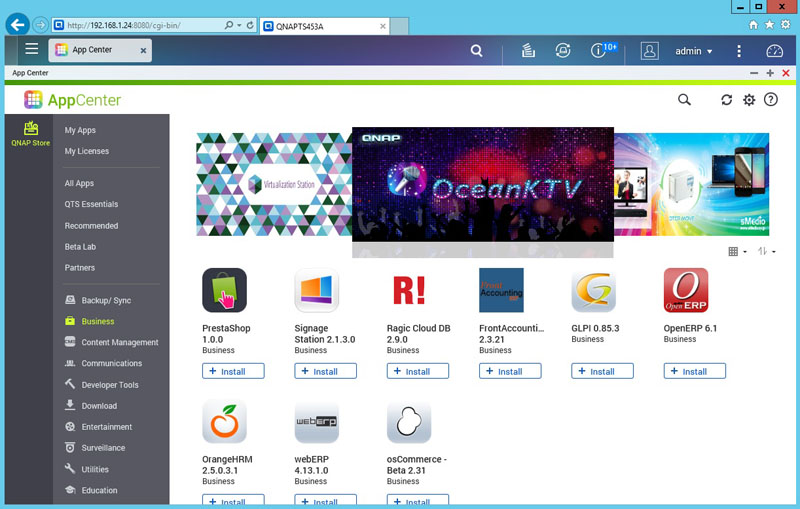Click the AppCenter logo icon
Image resolution: width=800 pixels, height=509 pixels.
[33, 99]
